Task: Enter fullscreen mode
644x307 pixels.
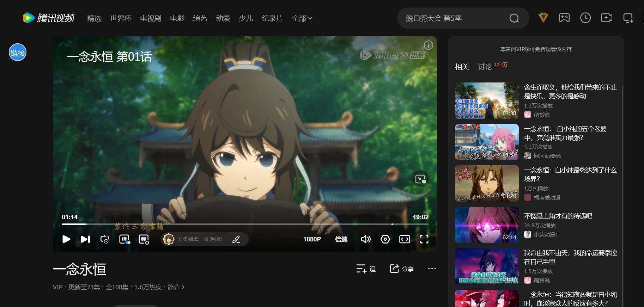Action: click(424, 239)
